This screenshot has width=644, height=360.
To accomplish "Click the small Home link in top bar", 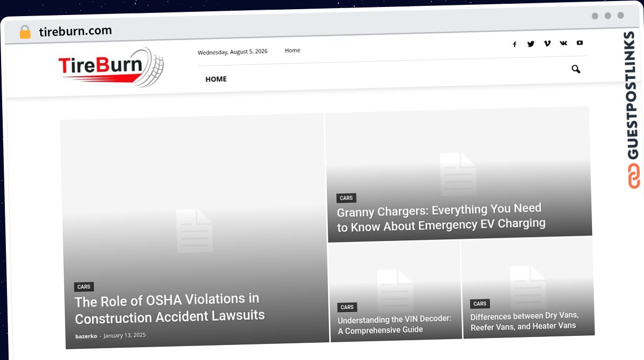I will pyautogui.click(x=292, y=51).
